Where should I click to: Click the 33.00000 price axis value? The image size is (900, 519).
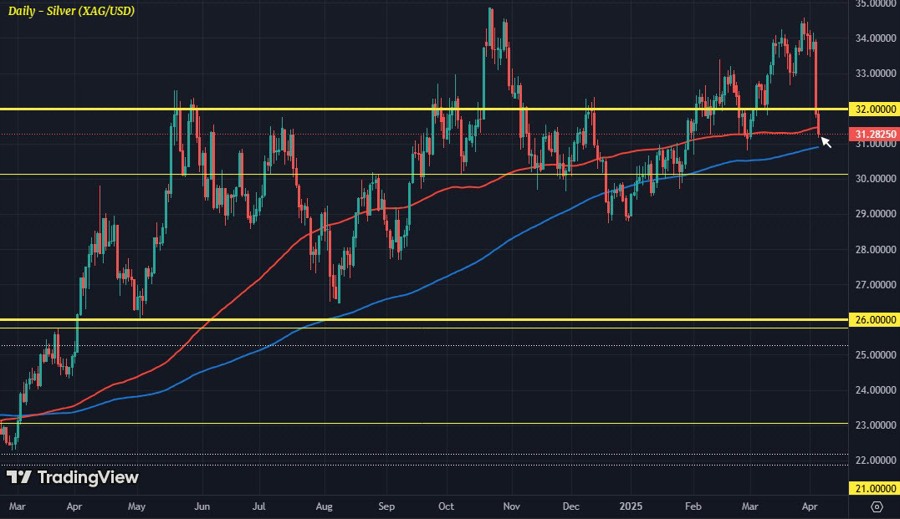(x=875, y=73)
